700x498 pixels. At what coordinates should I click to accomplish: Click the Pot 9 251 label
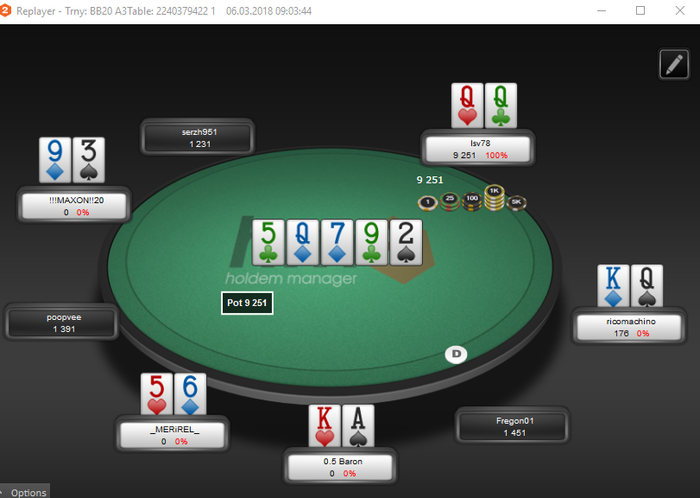(x=247, y=303)
